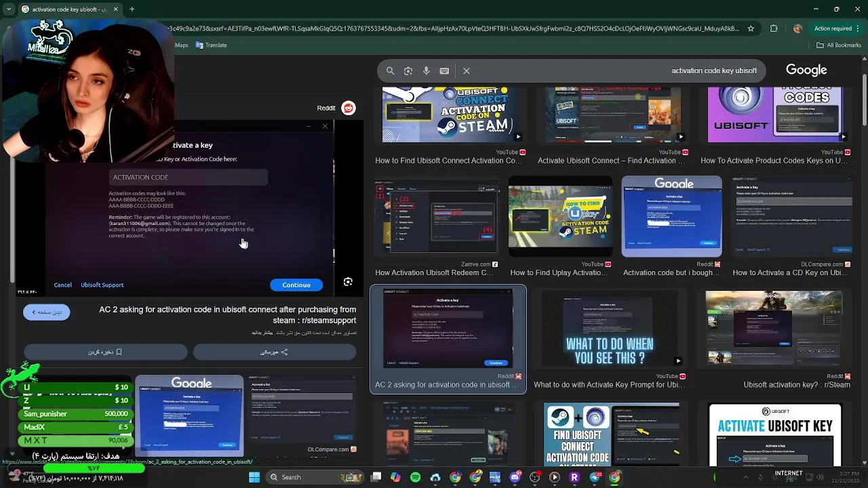Open the Windows Start menu
This screenshot has height=488, width=868.
[x=254, y=477]
